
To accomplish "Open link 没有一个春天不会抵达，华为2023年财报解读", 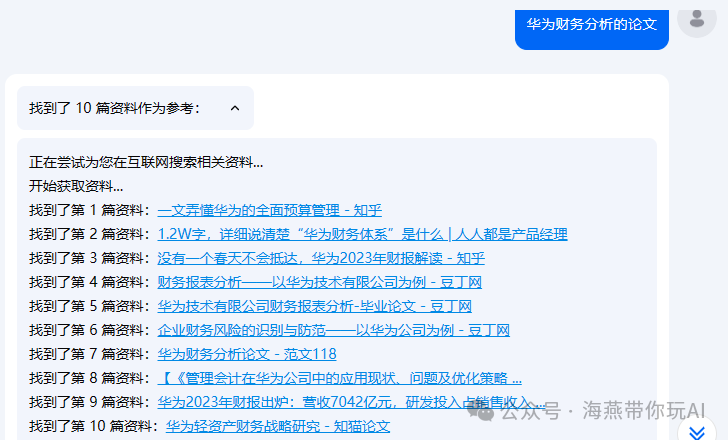I will pyautogui.click(x=321, y=259).
